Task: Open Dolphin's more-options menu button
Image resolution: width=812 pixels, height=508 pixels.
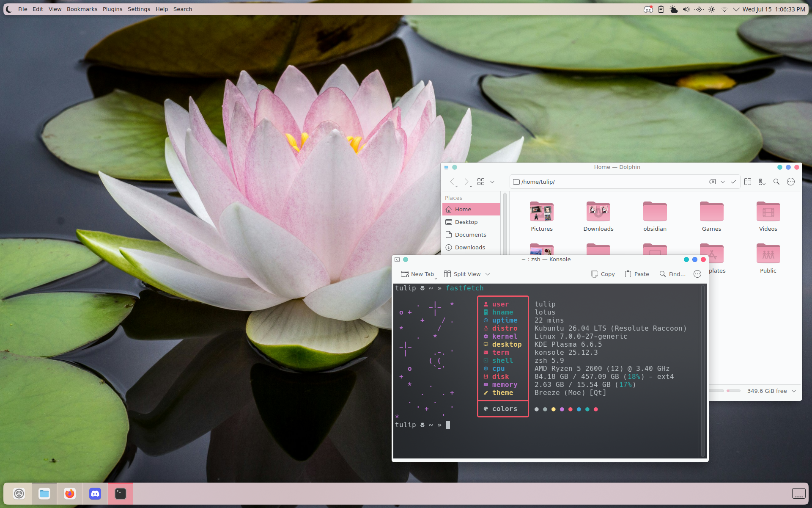Action: 791,182
